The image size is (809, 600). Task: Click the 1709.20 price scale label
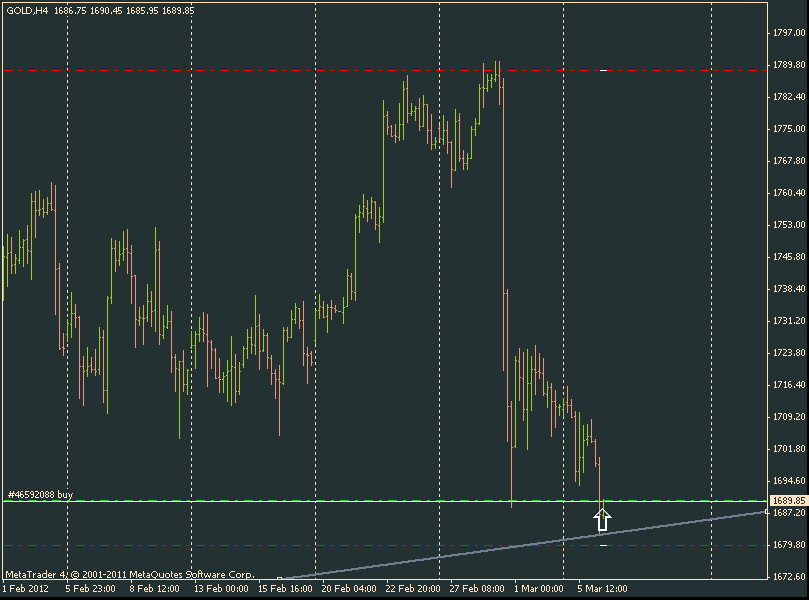coord(789,416)
